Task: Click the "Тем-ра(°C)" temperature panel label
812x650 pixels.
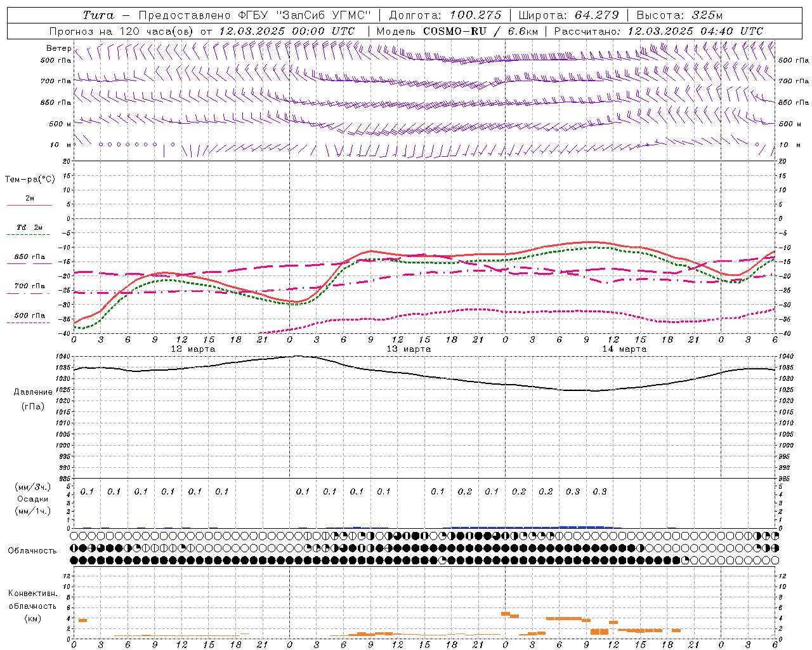Action: tap(30, 180)
